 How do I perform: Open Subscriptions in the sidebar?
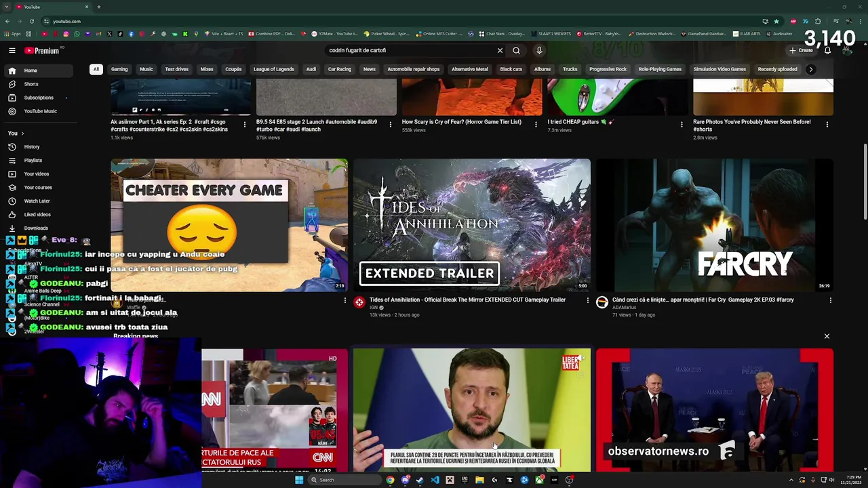[39, 98]
